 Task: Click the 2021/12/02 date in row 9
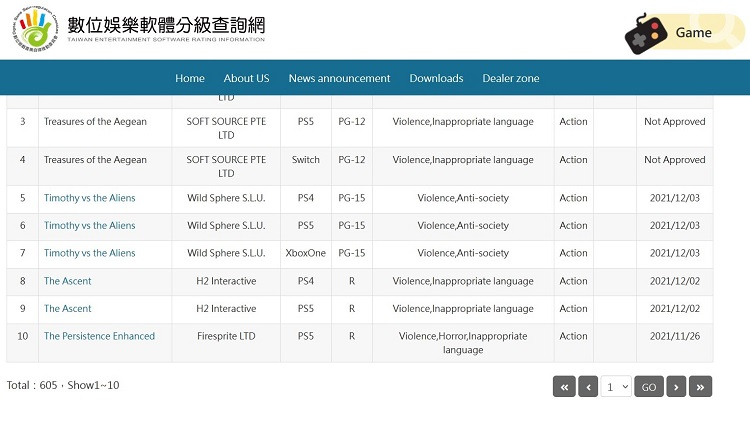[674, 309]
